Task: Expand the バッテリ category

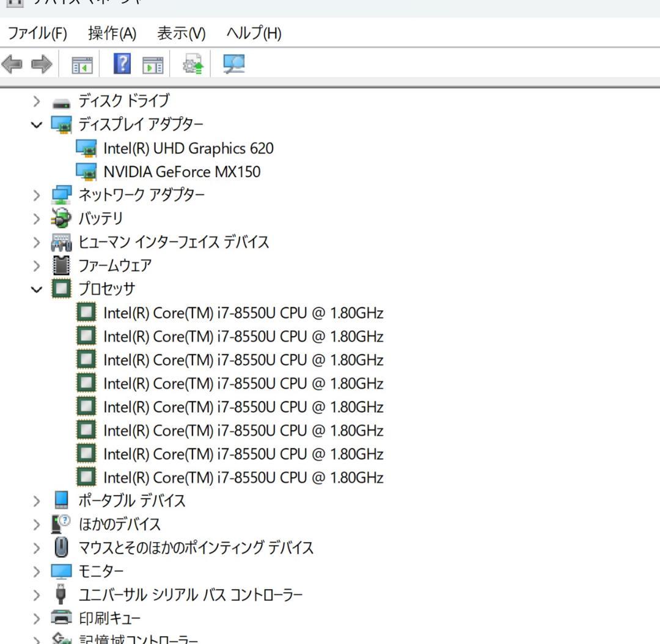Action: [35, 218]
